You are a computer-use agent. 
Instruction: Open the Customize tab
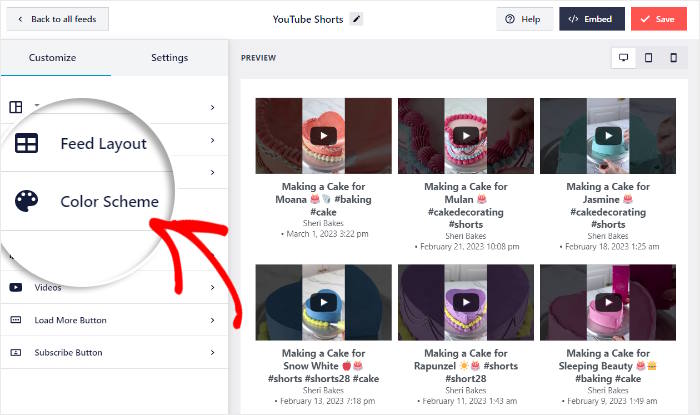[52, 58]
